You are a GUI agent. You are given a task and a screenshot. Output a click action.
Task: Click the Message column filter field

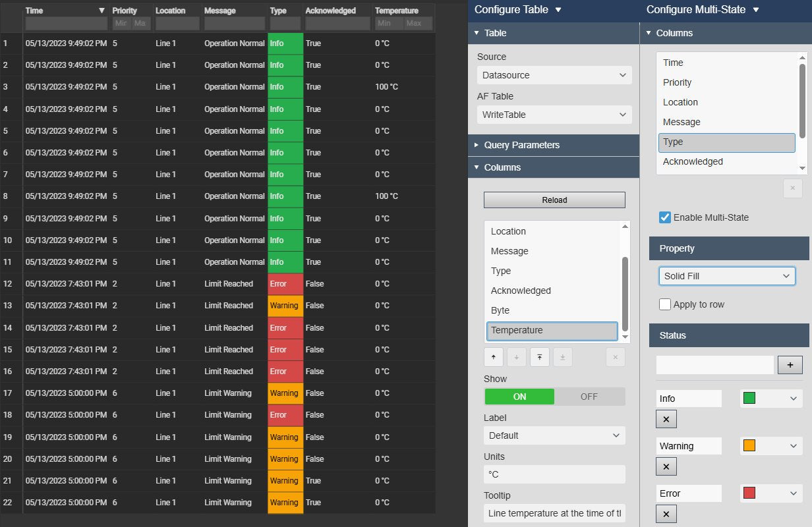(235, 24)
